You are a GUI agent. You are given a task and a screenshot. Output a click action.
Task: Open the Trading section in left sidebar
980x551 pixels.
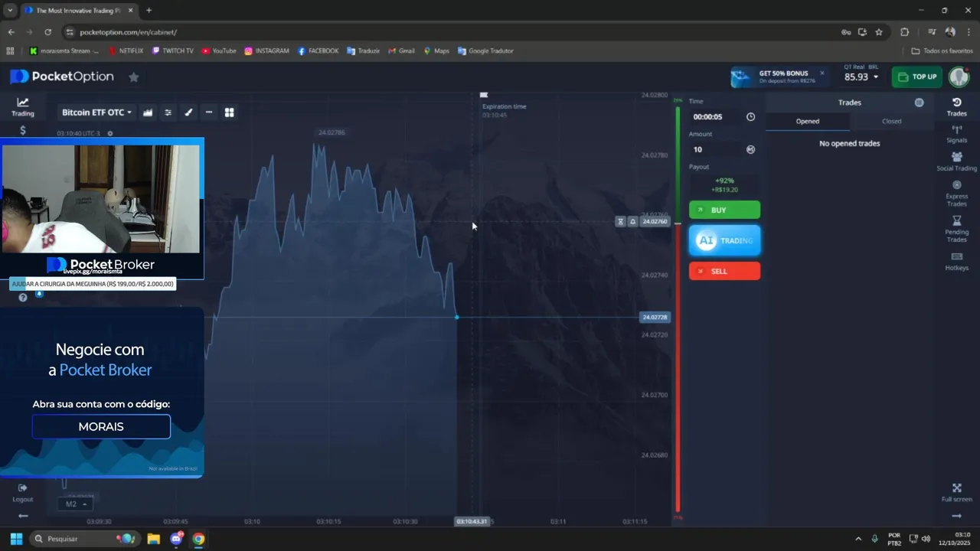pos(23,106)
